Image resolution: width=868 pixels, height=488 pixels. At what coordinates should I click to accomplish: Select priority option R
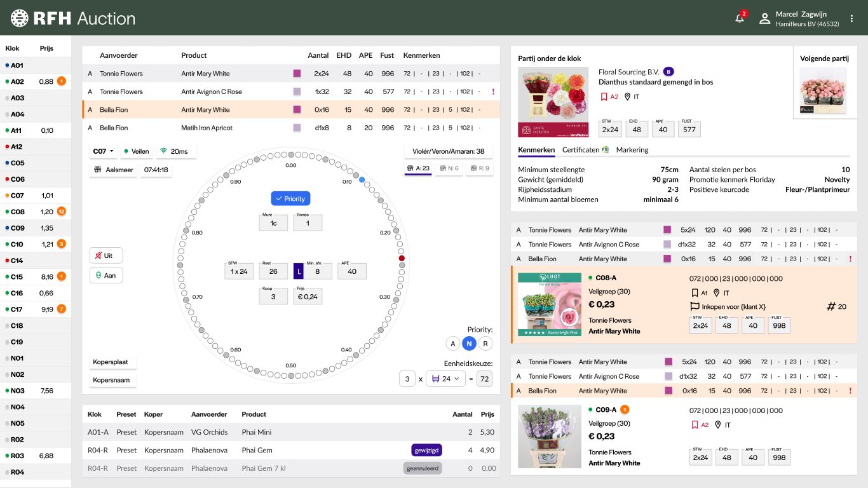coord(485,344)
